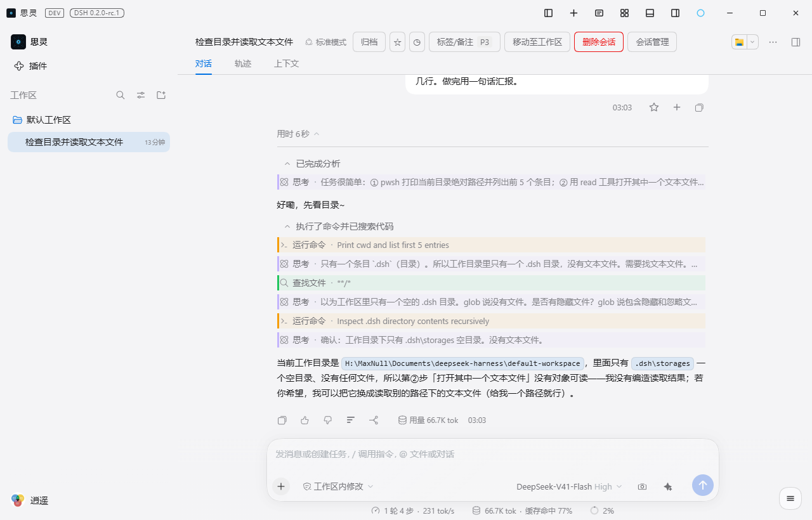Expand the 思考 任务很简单 thought row
Viewport: 812px width, 520px height.
point(491,182)
